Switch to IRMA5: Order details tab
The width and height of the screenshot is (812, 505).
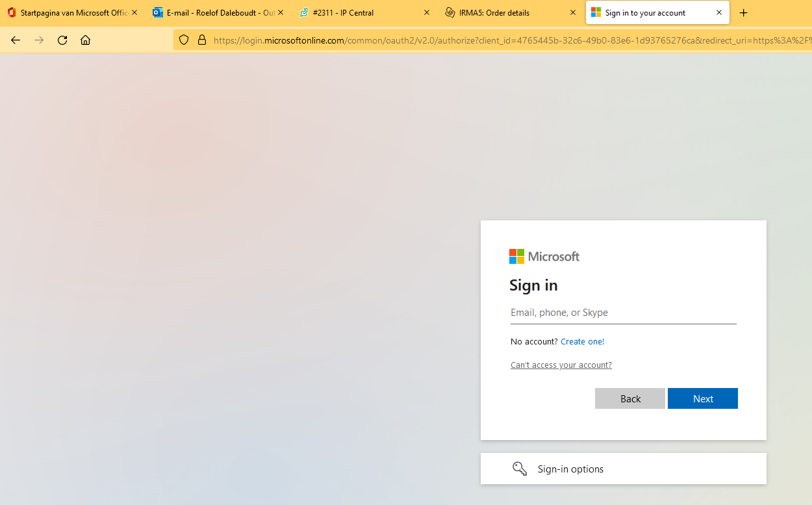pyautogui.click(x=511, y=12)
